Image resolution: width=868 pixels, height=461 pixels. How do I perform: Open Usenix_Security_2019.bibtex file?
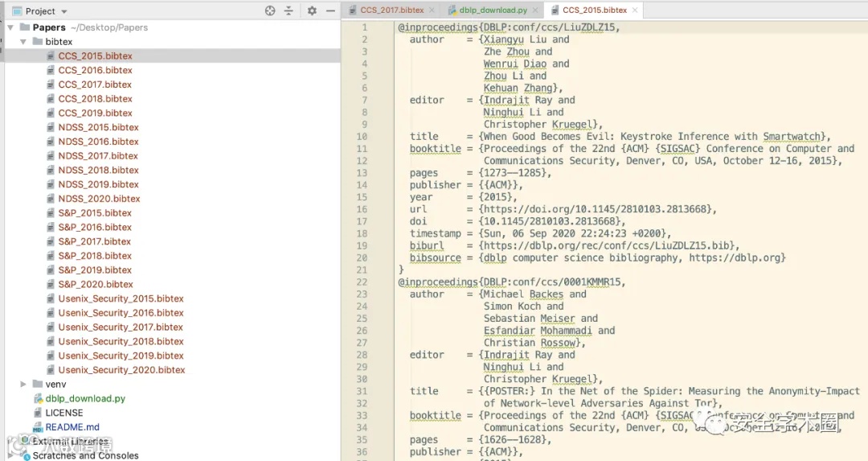pos(121,356)
